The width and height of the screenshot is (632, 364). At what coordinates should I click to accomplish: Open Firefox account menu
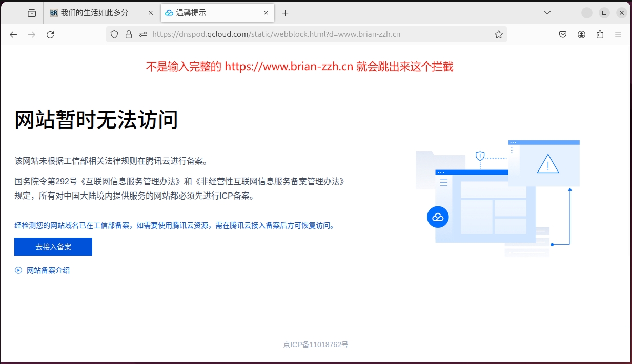(581, 34)
